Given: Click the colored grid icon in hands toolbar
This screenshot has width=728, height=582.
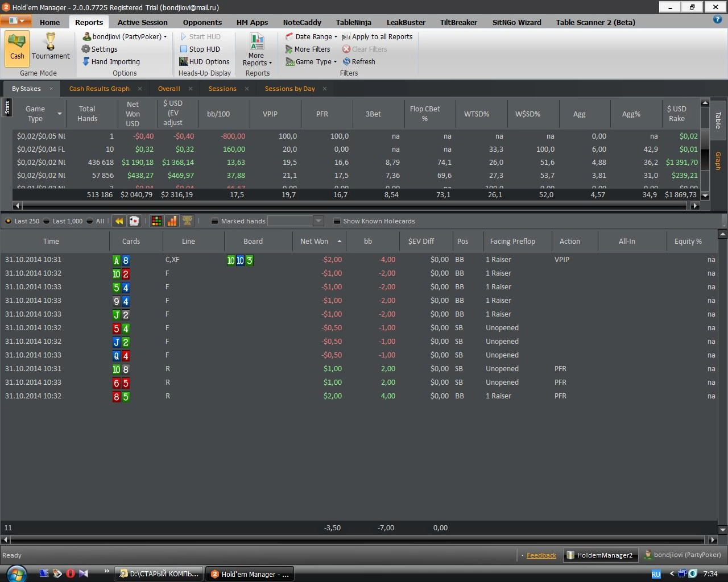Looking at the screenshot, I should click(156, 221).
